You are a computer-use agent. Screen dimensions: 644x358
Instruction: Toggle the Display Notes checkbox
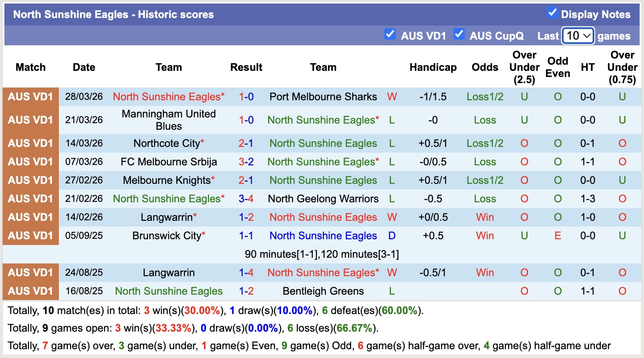pyautogui.click(x=552, y=14)
